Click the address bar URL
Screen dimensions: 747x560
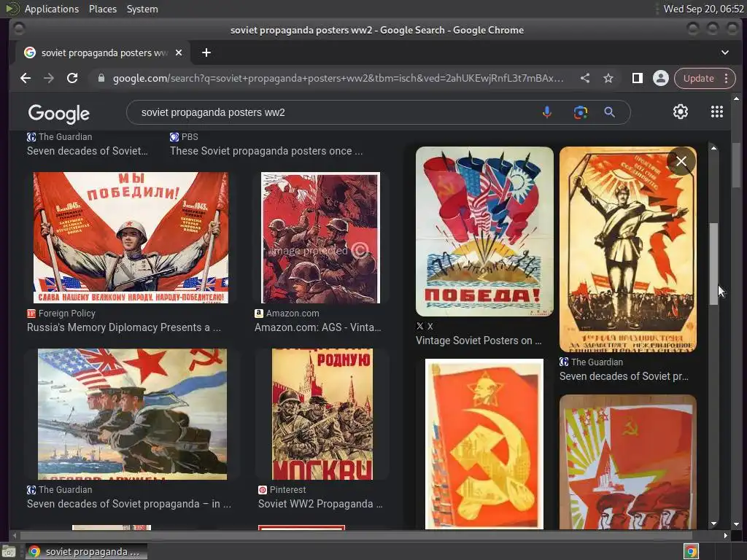[338, 78]
